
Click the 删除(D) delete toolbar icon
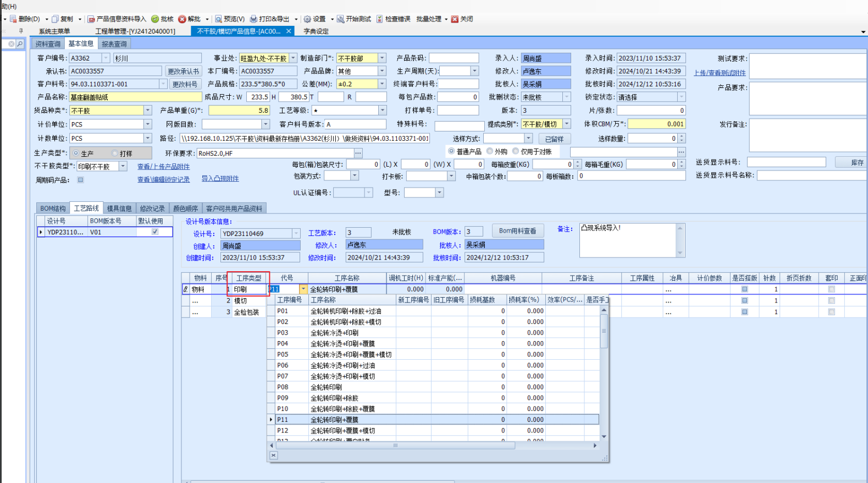pyautogui.click(x=13, y=19)
